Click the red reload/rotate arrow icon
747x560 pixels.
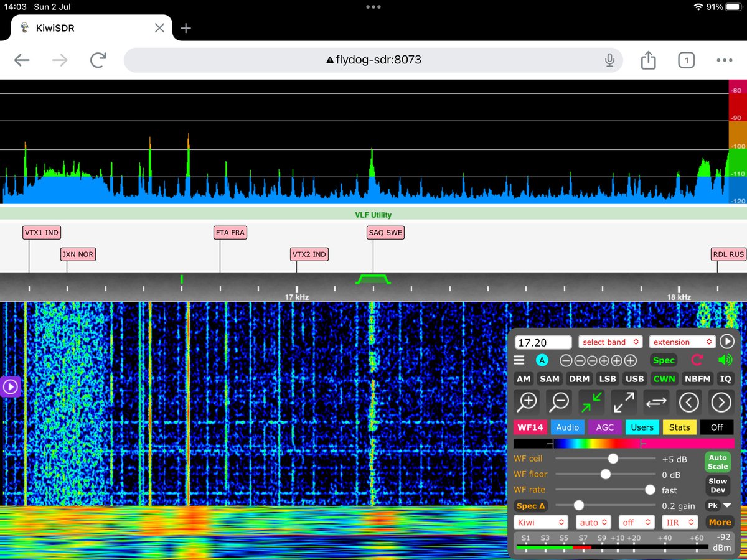point(697,360)
